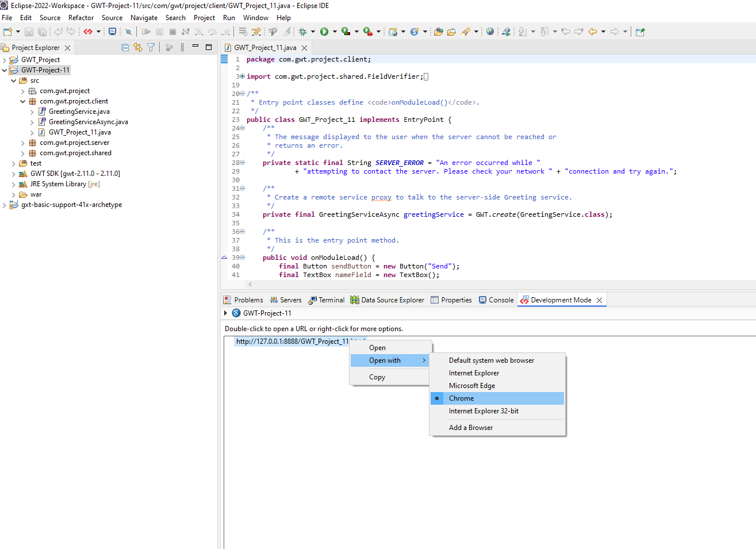Close the Development Mode view tab
This screenshot has height=549, width=756.
[600, 300]
